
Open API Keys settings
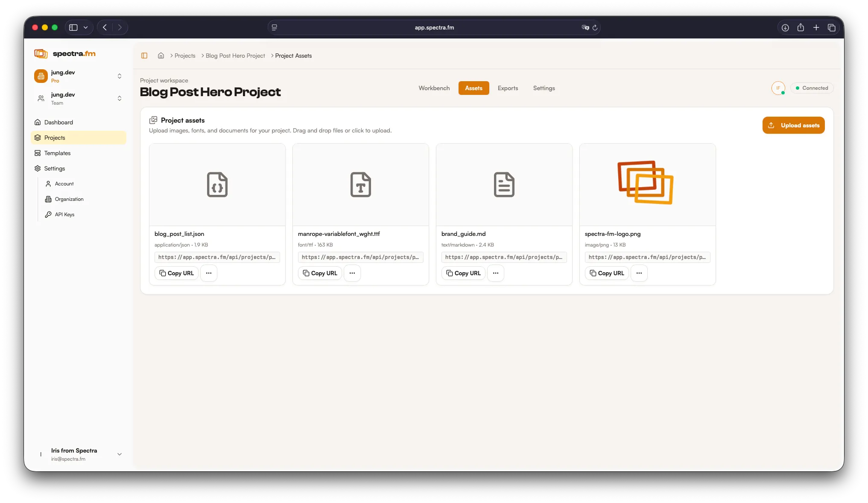coord(64,215)
